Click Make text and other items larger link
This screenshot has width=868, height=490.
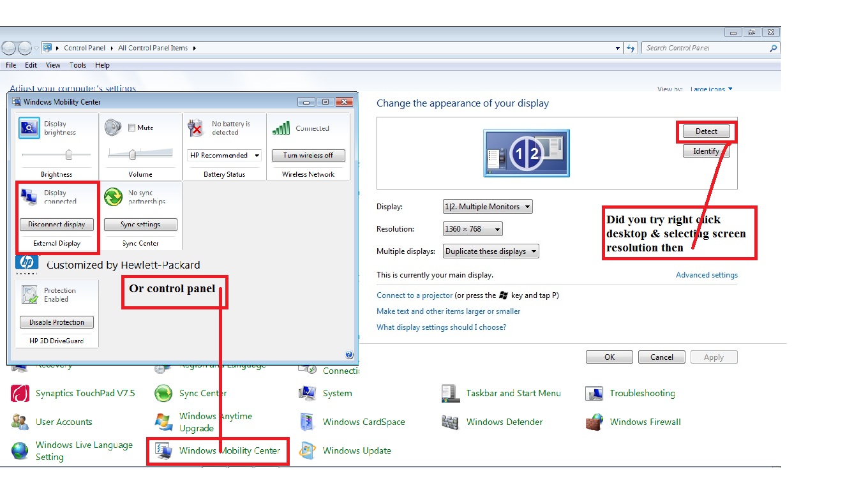448,311
